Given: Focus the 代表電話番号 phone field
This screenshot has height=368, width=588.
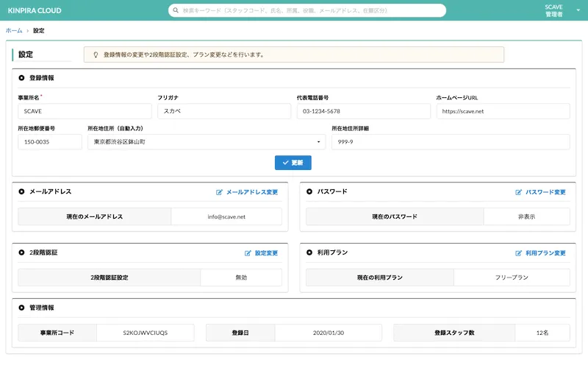Looking at the screenshot, I should coord(362,111).
